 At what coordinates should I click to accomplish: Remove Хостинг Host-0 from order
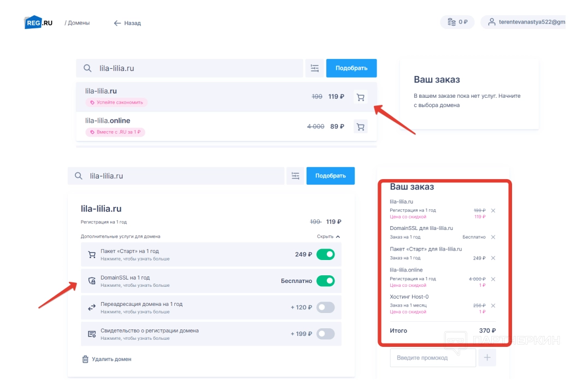(493, 305)
